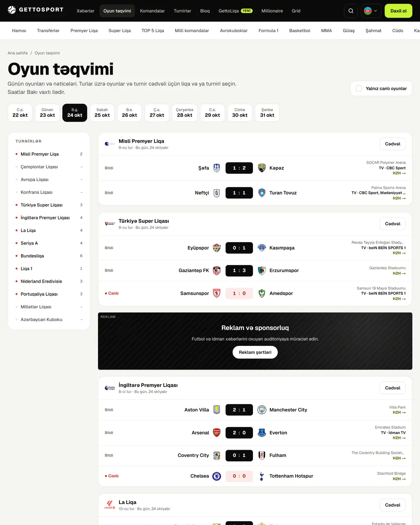Click the Arsenal crest
Image resolution: width=420 pixels, height=525 pixels.
pyautogui.click(x=217, y=433)
